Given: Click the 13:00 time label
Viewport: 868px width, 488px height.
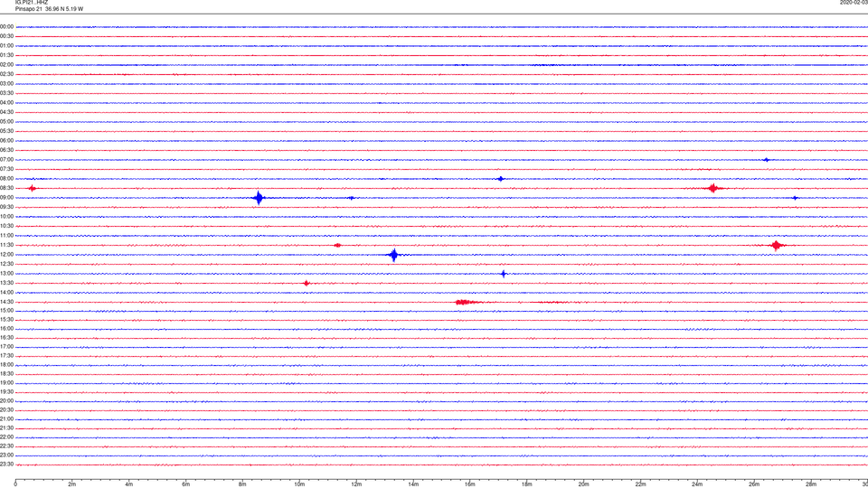Looking at the screenshot, I should (6, 273).
